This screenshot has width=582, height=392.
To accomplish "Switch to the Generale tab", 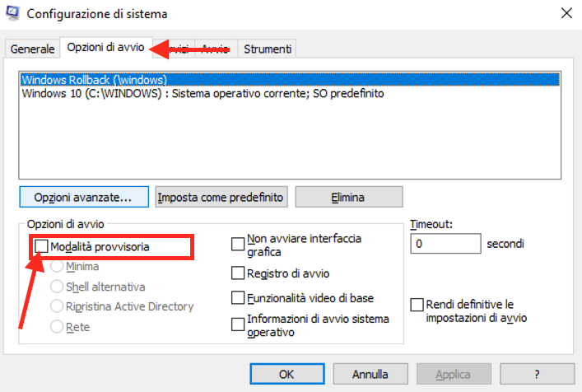I will (x=32, y=49).
